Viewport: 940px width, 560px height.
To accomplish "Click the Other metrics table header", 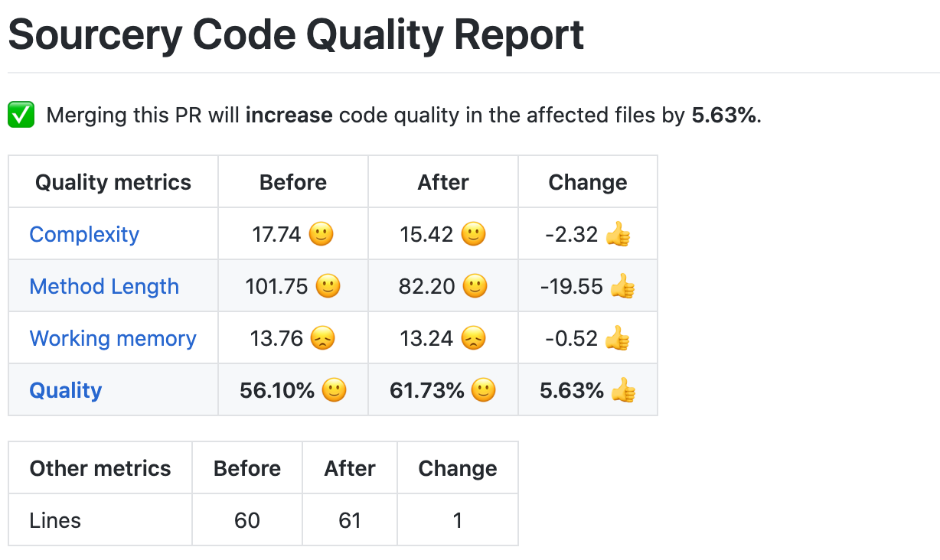I will pyautogui.click(x=100, y=468).
